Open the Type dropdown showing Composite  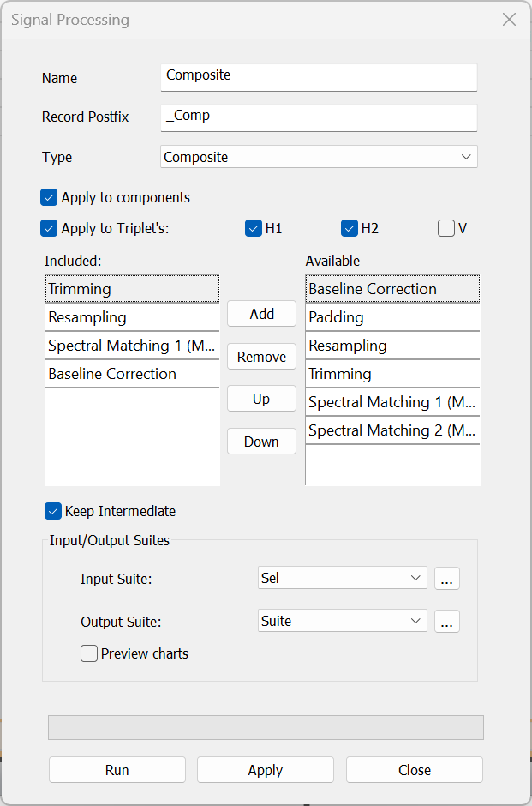[x=319, y=157]
